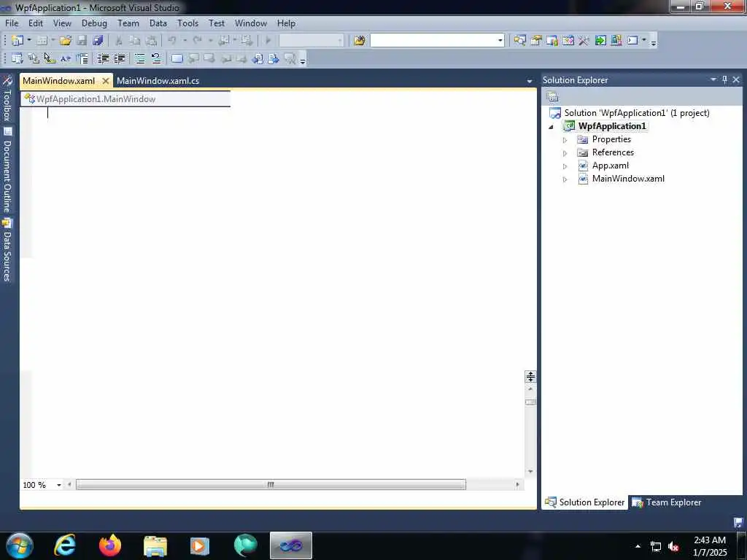Open the editor zoom 100 % dropdown
Screen dimensions: 747x560
[x=58, y=485]
